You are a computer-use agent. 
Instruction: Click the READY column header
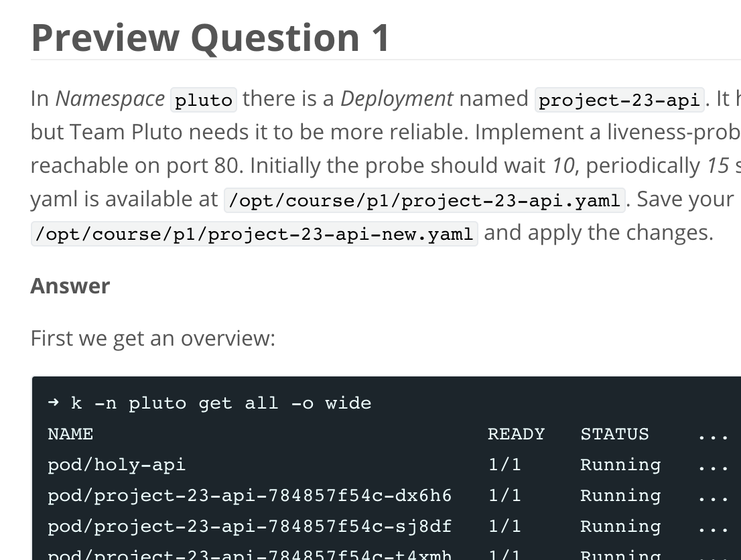coord(516,434)
